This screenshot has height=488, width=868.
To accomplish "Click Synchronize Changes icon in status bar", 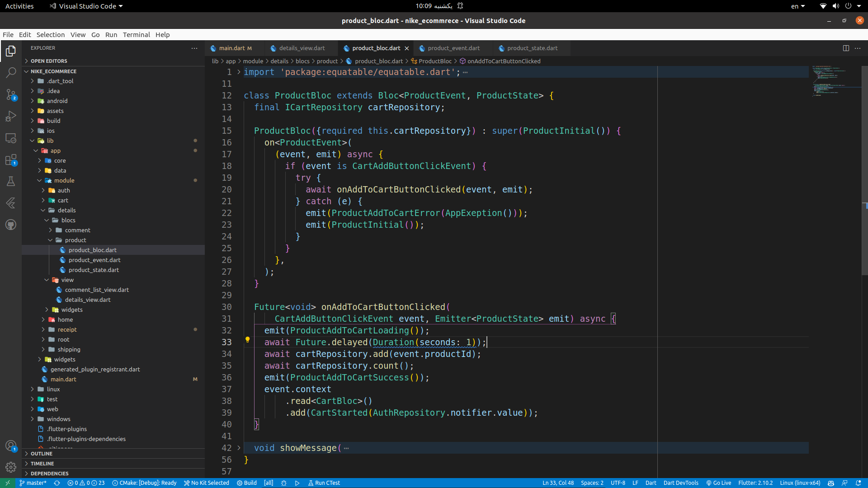I will 57,483.
